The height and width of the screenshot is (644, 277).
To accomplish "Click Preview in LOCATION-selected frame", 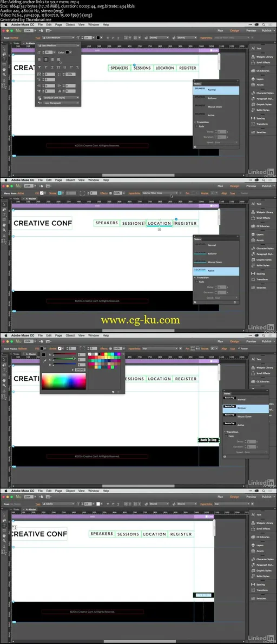I will pos(251,186).
